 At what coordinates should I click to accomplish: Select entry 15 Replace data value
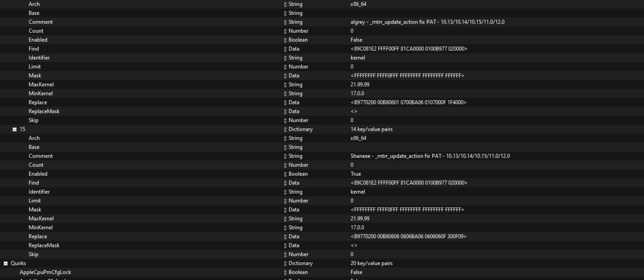pos(408,236)
